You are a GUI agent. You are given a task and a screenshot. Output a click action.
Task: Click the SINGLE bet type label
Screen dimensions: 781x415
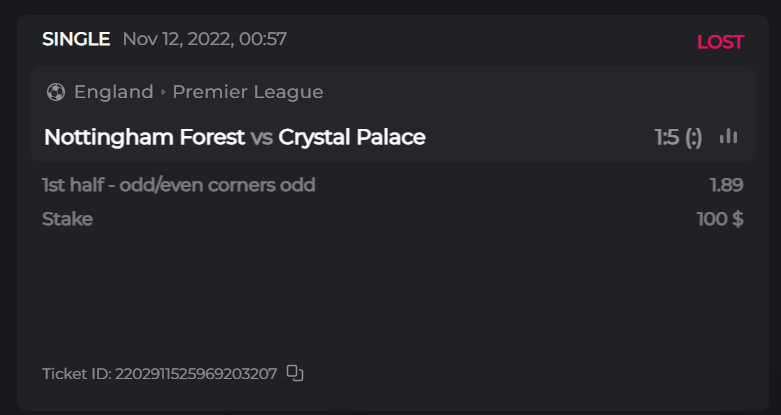click(x=76, y=40)
